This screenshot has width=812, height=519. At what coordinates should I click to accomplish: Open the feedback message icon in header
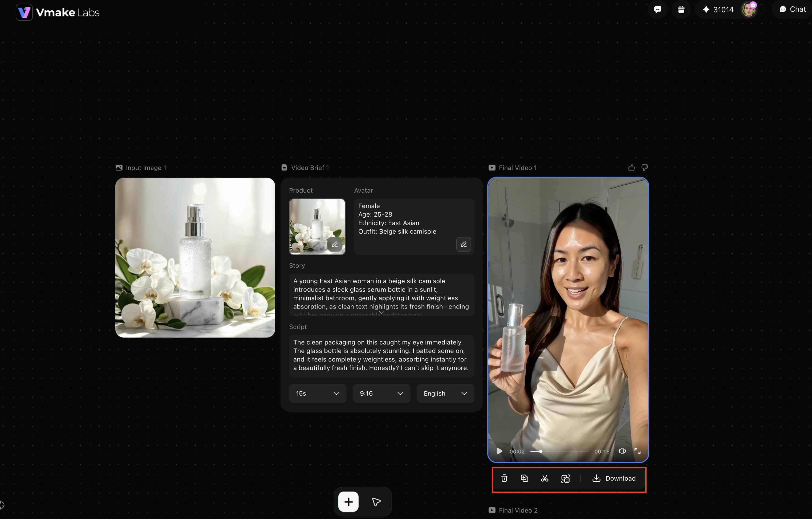[x=657, y=9]
